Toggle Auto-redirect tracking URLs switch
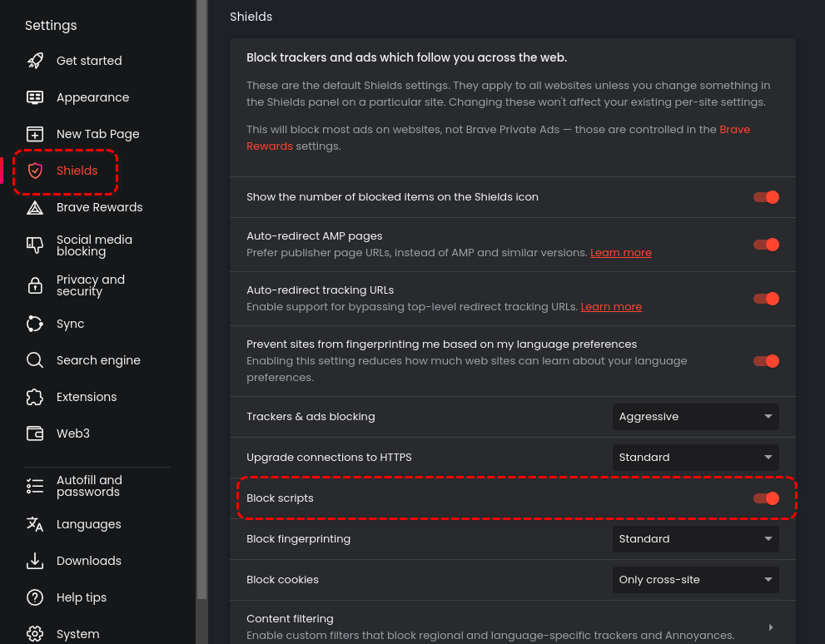Viewport: 825px width, 644px height. pyautogui.click(x=766, y=299)
